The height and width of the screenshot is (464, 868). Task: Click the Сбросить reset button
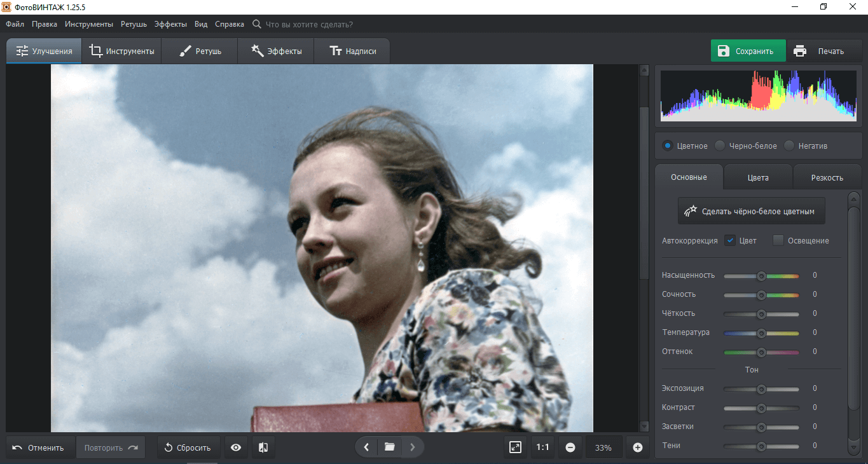188,447
